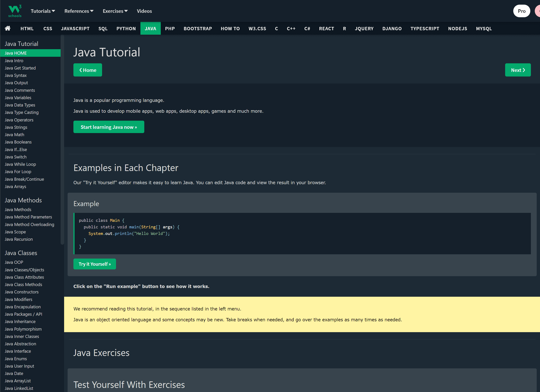Viewport: 540px width, 392px height.
Task: Open the Java Syntax sidebar link
Action: point(16,75)
